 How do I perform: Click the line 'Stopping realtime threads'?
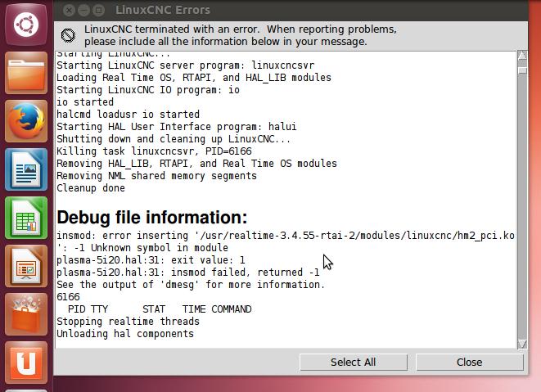(128, 322)
